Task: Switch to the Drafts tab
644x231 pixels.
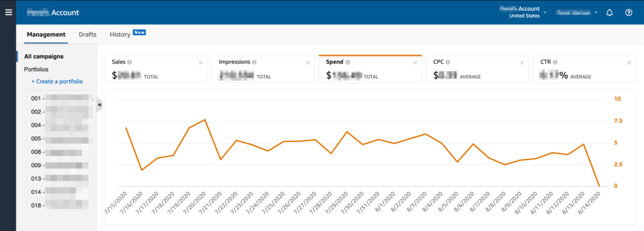Action: [87, 35]
